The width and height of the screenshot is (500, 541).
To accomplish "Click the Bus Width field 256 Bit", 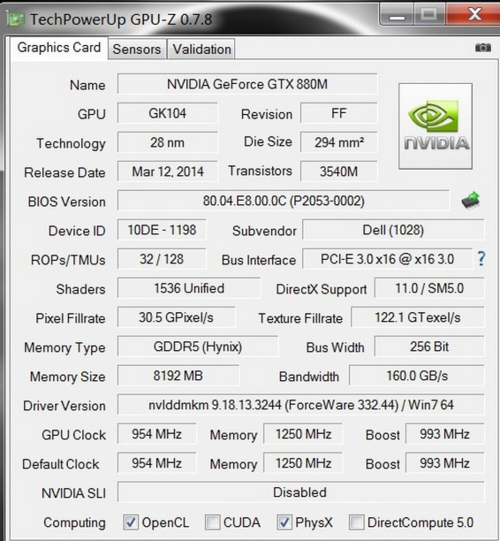I will [429, 346].
